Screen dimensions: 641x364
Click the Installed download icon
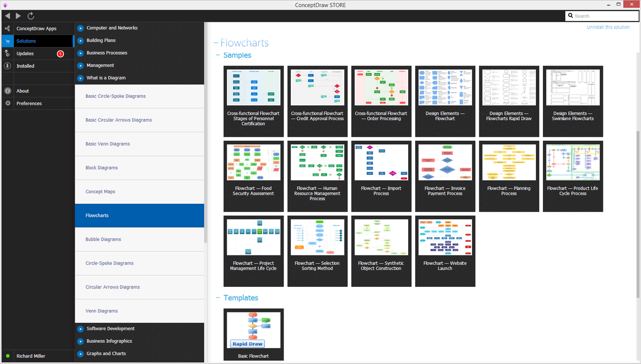click(x=8, y=66)
